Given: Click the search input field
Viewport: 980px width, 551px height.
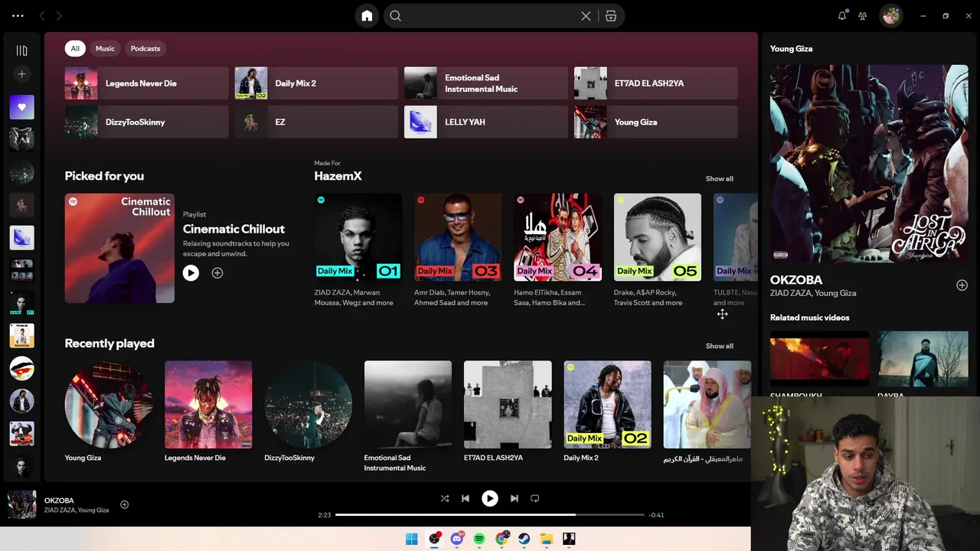Looking at the screenshot, I should (x=490, y=16).
